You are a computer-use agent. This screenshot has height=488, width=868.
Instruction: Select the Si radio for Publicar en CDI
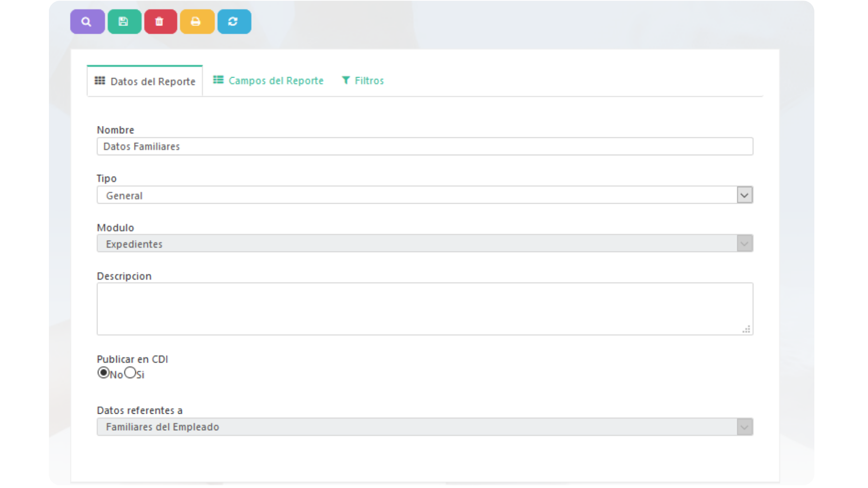point(130,373)
